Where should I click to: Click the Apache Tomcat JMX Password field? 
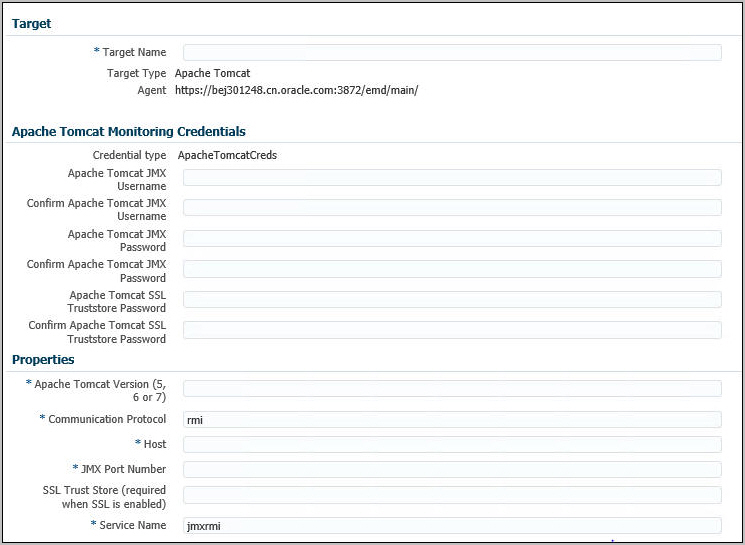point(452,239)
